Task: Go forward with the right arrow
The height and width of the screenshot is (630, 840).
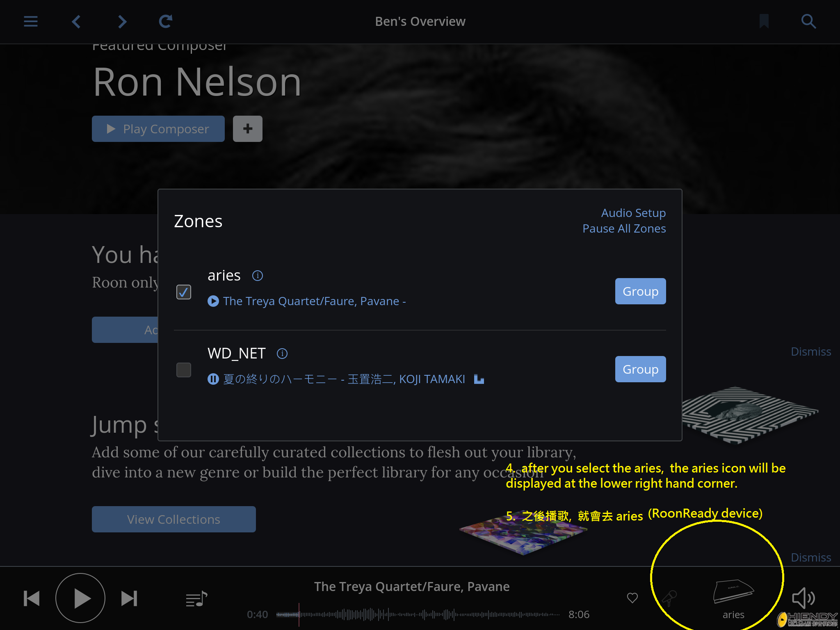Action: point(122,21)
